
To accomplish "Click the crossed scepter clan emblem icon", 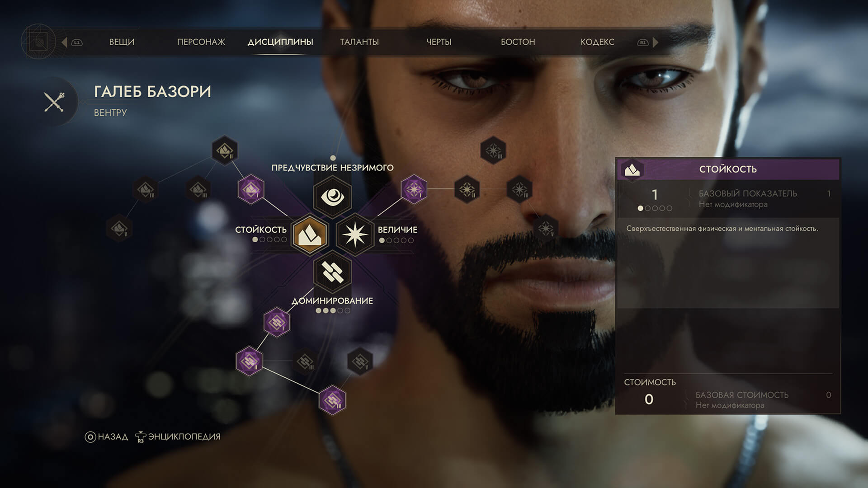I will [55, 102].
